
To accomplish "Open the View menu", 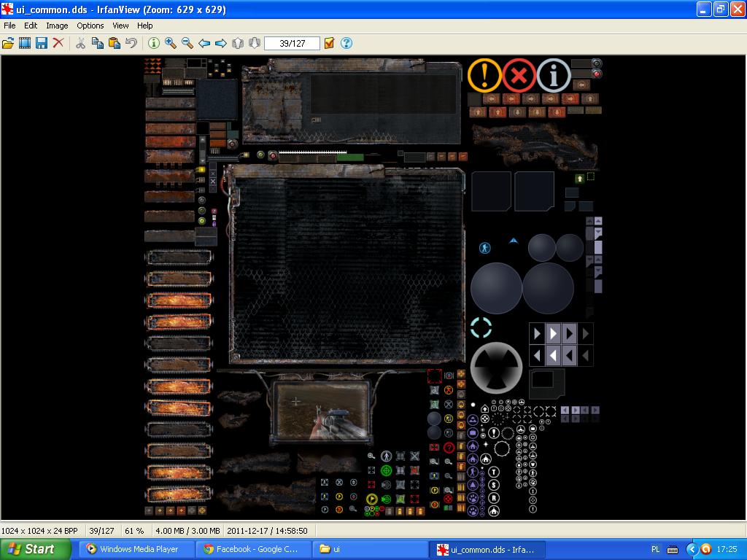I will (x=120, y=26).
